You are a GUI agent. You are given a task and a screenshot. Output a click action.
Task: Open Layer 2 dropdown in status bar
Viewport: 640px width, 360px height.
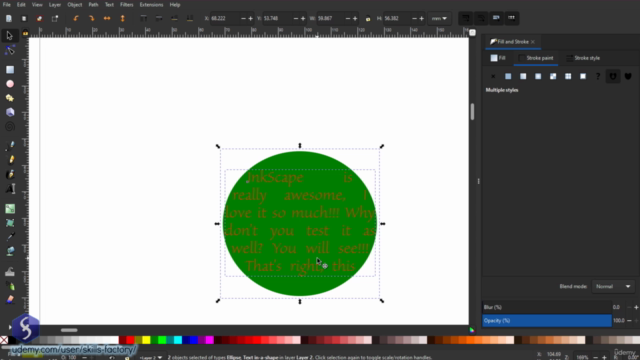151,357
